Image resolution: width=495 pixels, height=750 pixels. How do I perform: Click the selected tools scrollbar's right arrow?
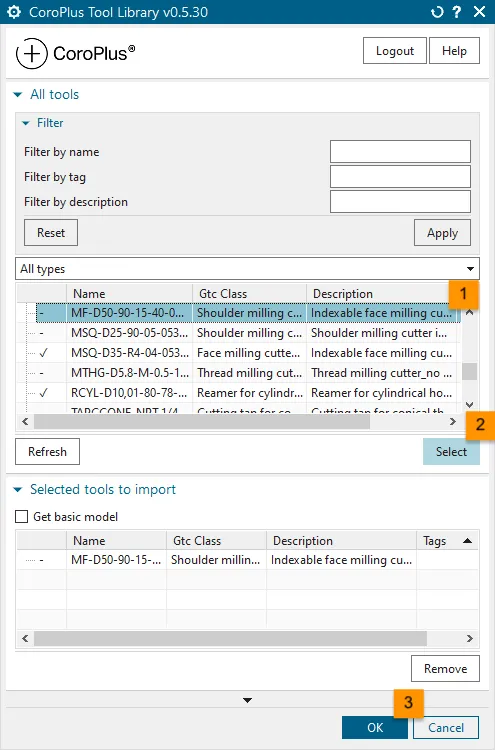click(470, 638)
